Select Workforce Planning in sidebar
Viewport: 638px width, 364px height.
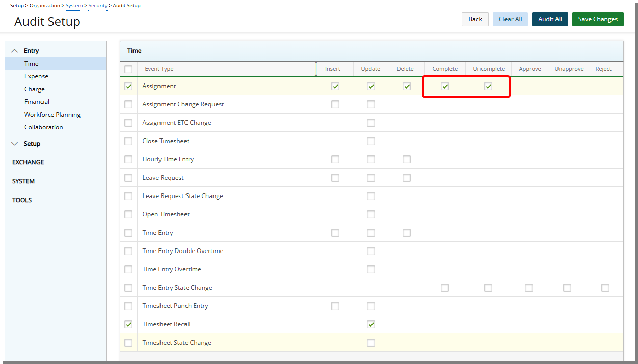(52, 115)
